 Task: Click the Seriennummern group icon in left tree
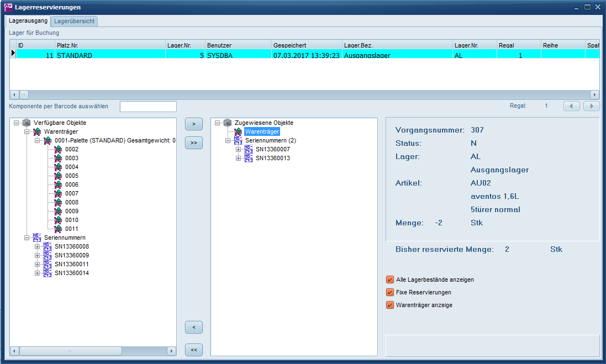click(37, 238)
